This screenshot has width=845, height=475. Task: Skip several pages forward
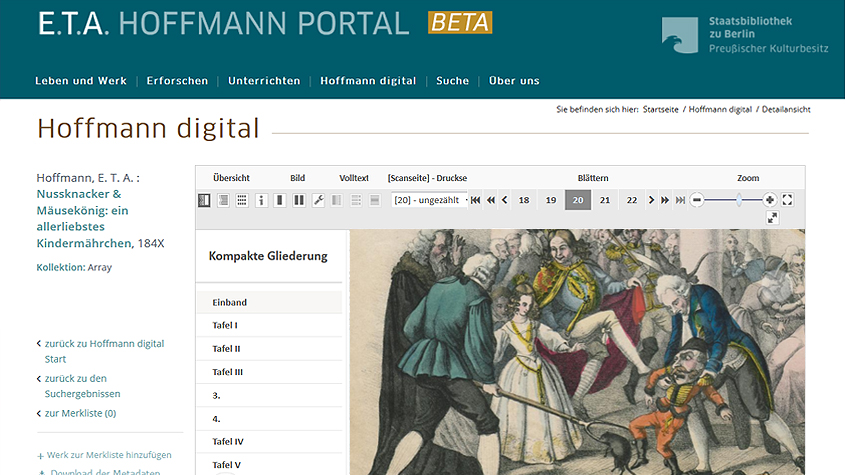665,200
